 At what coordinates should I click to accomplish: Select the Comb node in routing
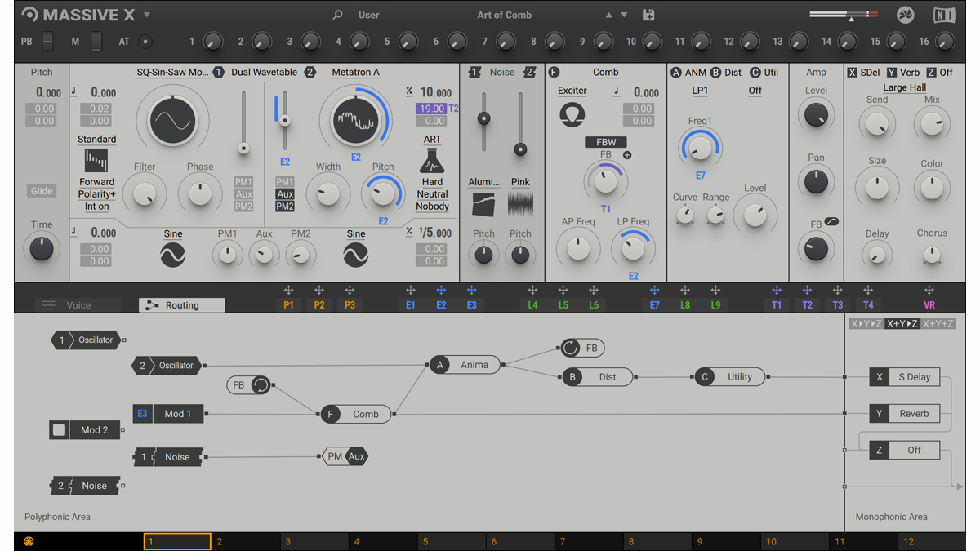(x=357, y=414)
